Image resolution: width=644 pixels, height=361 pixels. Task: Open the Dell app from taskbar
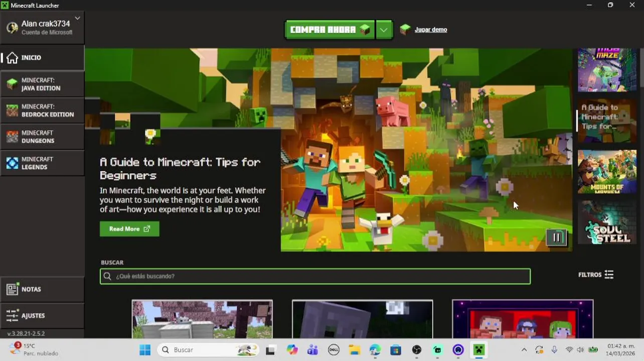pos(334,350)
